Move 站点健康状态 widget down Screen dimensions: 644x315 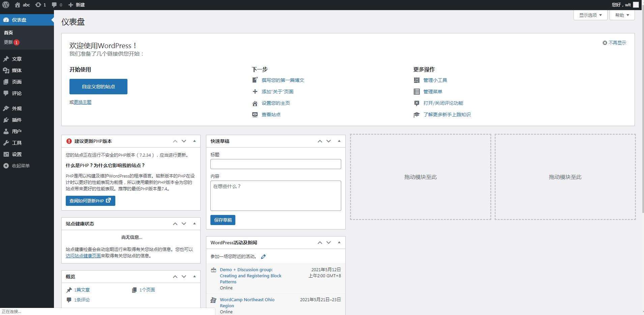(x=184, y=224)
